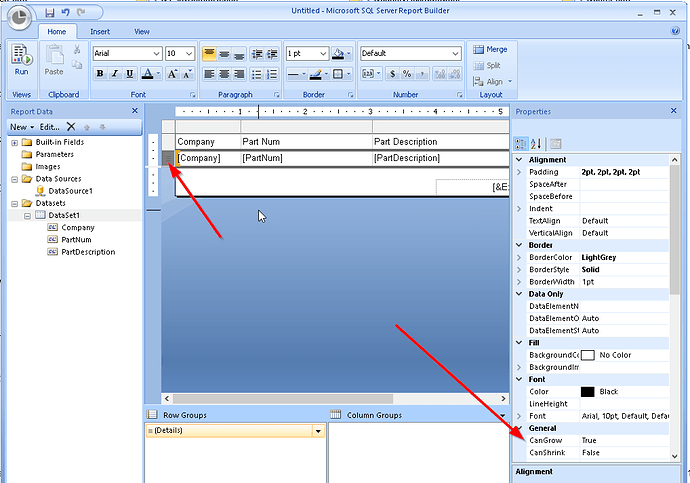Click the Shrink Font icon
Screen dimensions: 690x483
point(187,74)
